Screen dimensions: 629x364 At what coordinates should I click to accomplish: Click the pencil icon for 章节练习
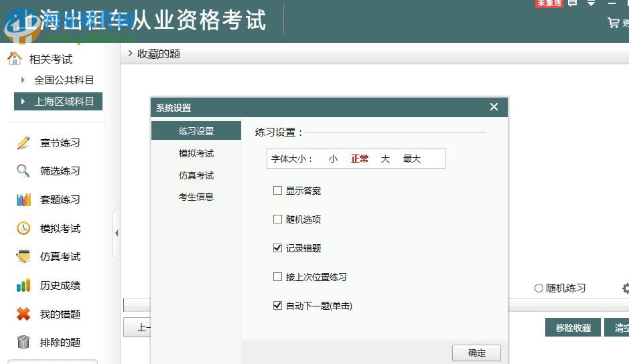coord(23,143)
